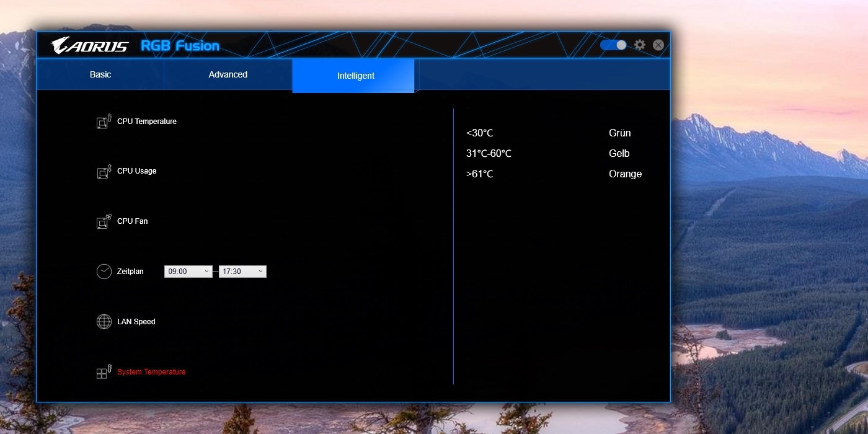Switch to the Advanced tab
This screenshot has height=434, width=868.
(x=228, y=74)
